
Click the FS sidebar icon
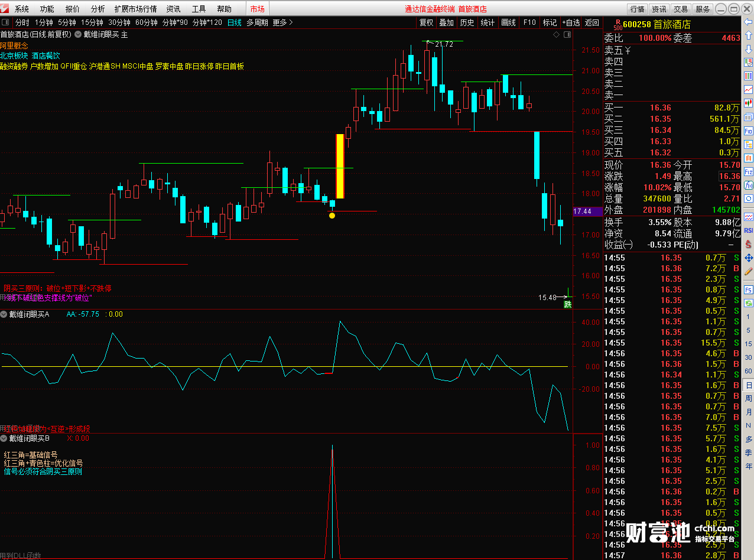pos(748,289)
